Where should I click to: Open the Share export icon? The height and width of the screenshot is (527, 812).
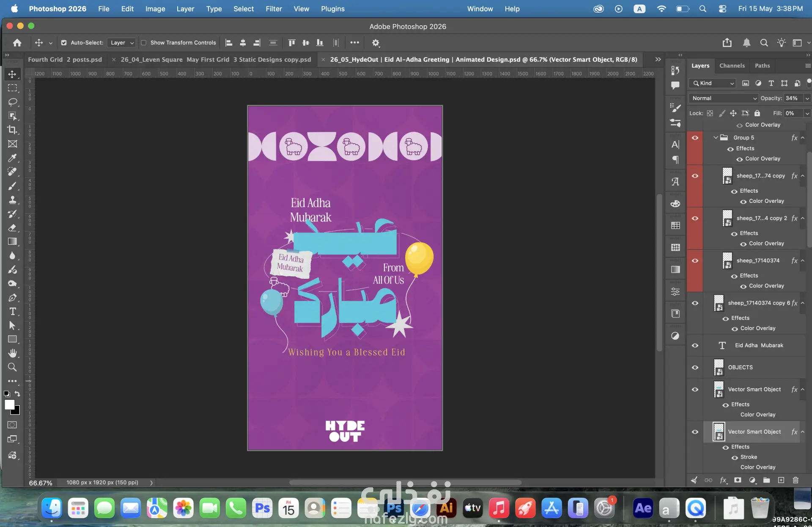[x=727, y=43]
